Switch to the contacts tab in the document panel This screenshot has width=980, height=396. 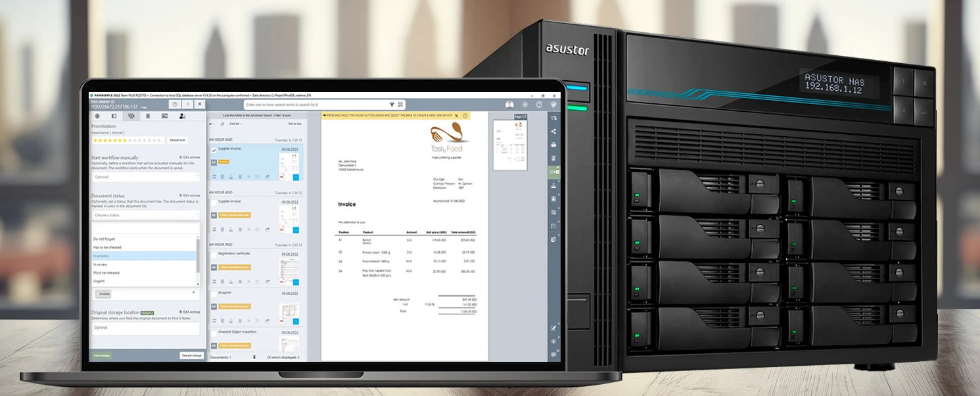click(182, 116)
